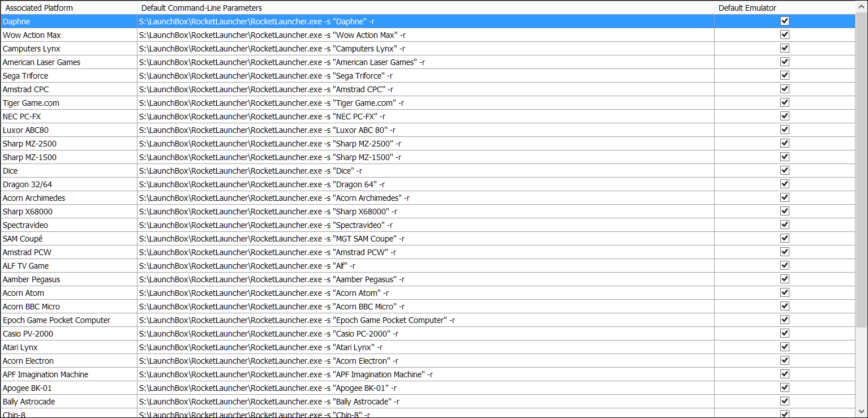Toggle Default Emulator for American Laser Games
The width and height of the screenshot is (868, 418).
click(785, 62)
